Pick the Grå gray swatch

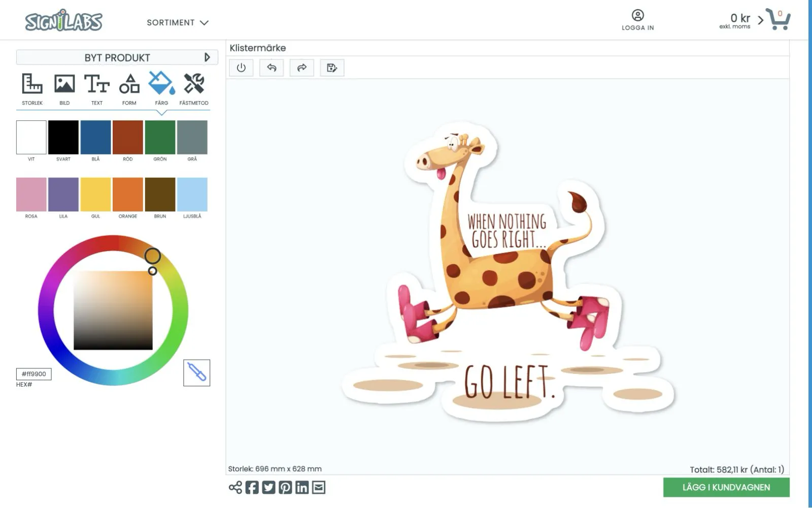tap(192, 137)
